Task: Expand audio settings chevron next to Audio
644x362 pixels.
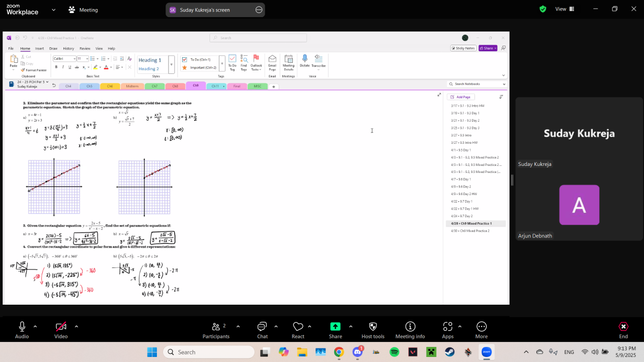Action: coord(35,326)
